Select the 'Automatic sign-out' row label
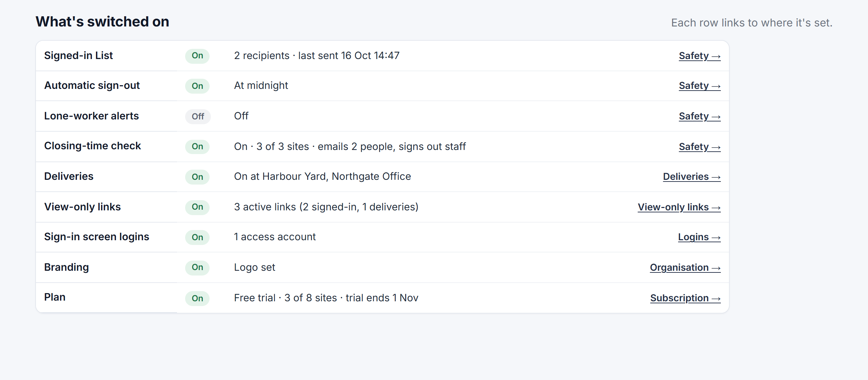 [x=92, y=85]
